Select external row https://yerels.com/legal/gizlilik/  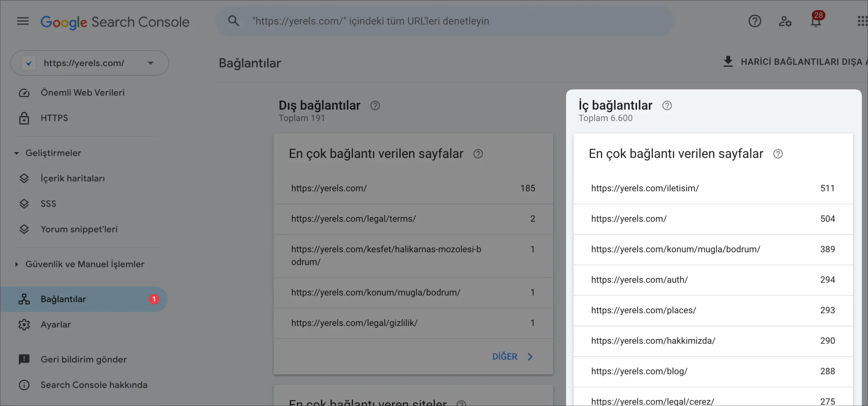413,323
